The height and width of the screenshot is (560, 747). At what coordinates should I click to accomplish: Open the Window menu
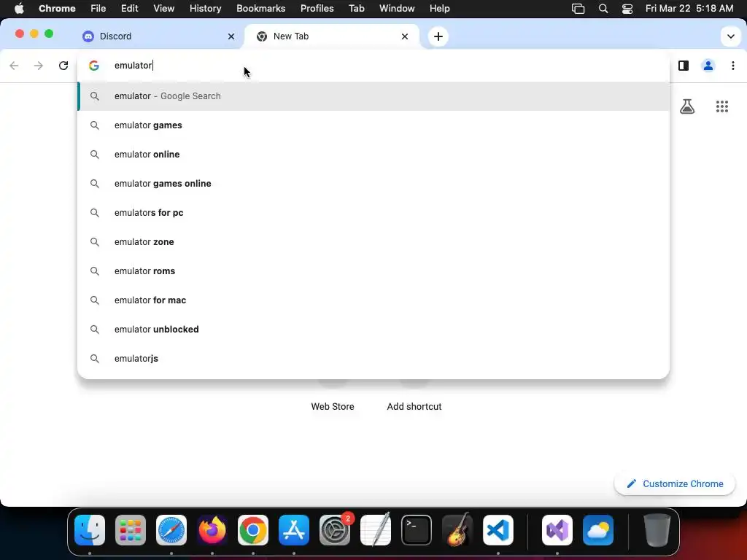point(397,9)
